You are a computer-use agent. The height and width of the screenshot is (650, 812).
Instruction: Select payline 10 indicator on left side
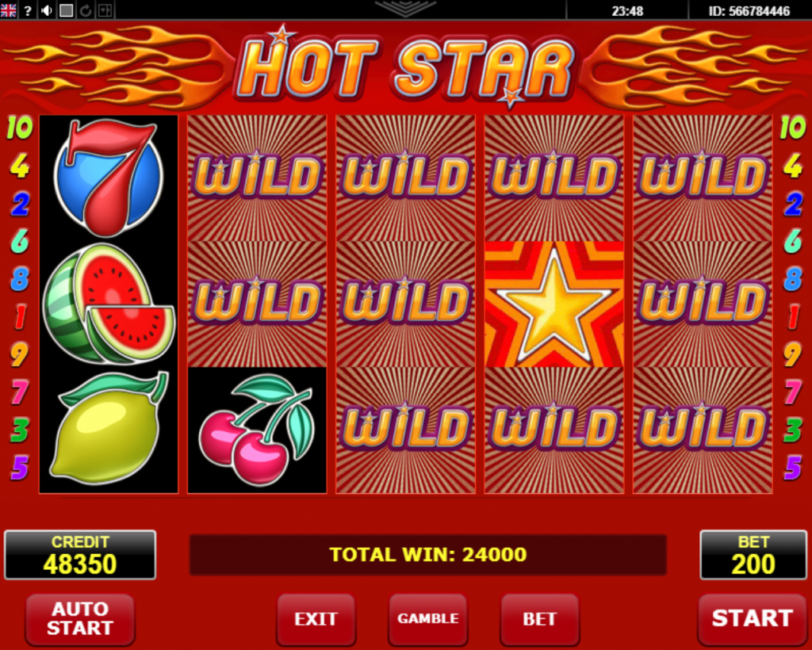20,128
